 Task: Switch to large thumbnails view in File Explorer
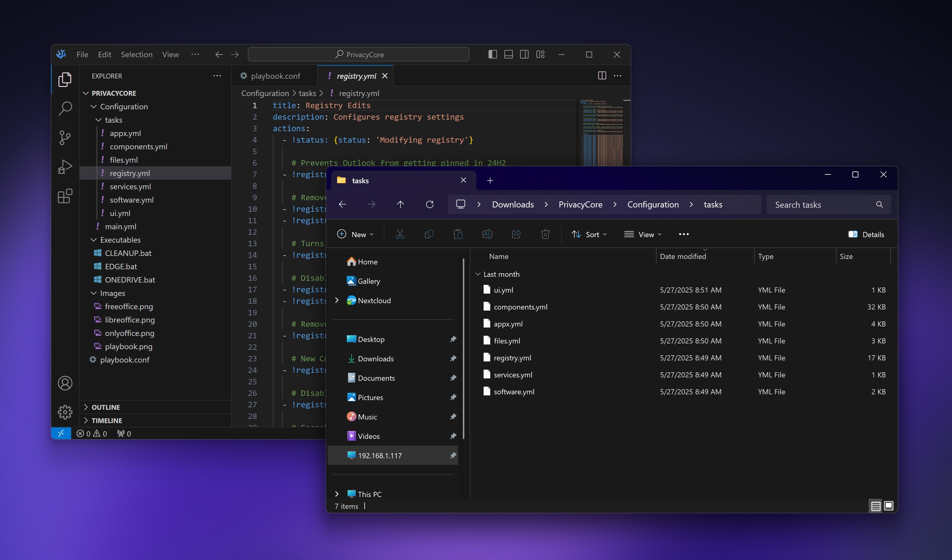click(888, 506)
